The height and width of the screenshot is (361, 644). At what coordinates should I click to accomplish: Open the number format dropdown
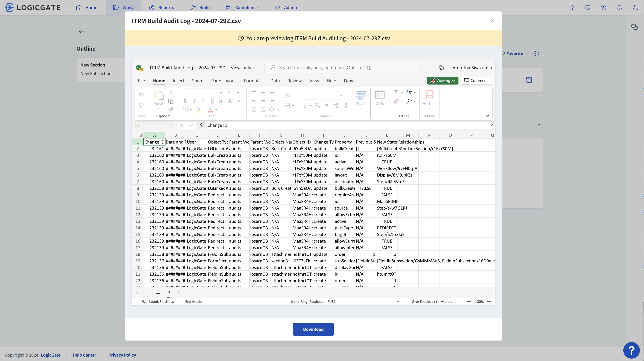(340, 96)
